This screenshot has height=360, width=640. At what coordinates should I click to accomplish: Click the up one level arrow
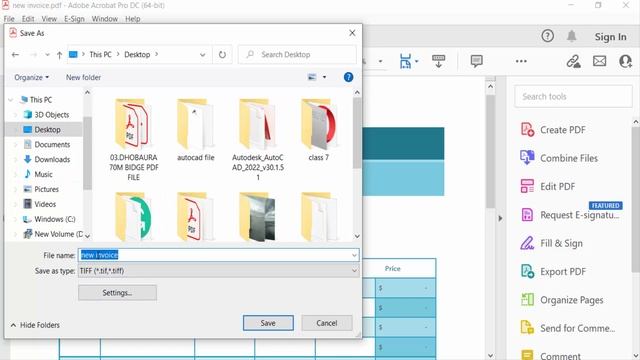pos(60,55)
